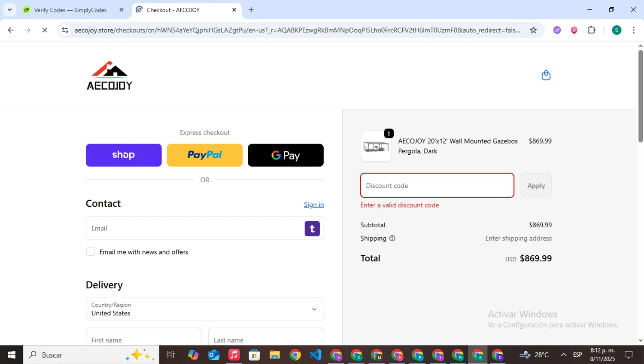Choose PayPal express checkout
Screen dimensions: 644x364
coord(205,155)
